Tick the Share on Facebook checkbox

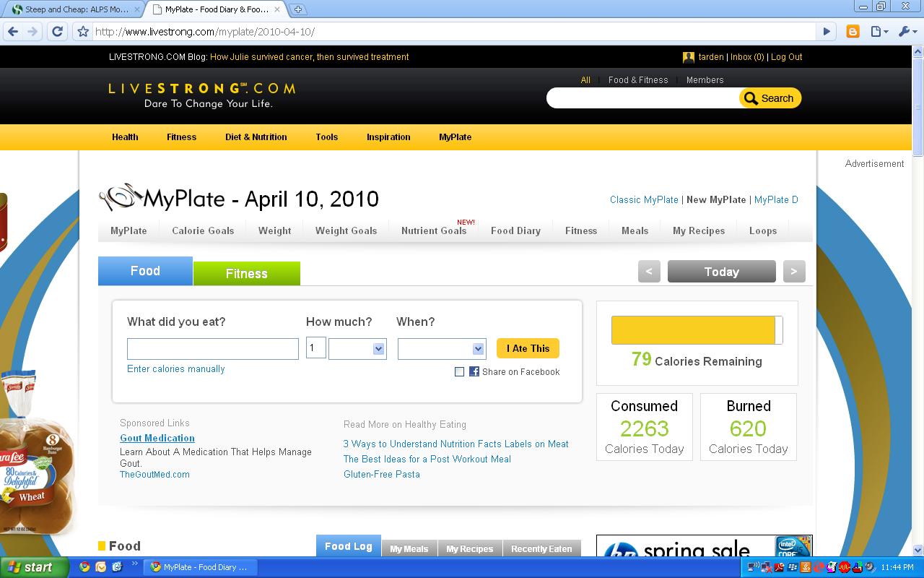(459, 371)
